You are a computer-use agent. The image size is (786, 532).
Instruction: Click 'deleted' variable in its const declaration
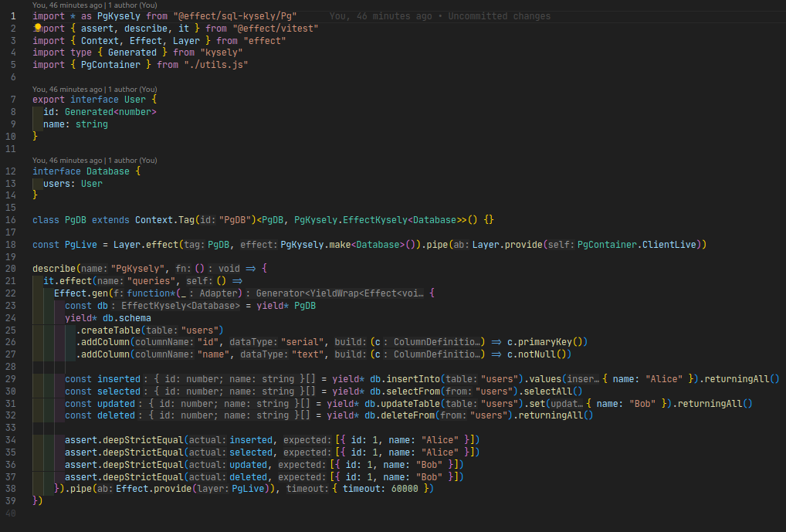(x=117, y=415)
